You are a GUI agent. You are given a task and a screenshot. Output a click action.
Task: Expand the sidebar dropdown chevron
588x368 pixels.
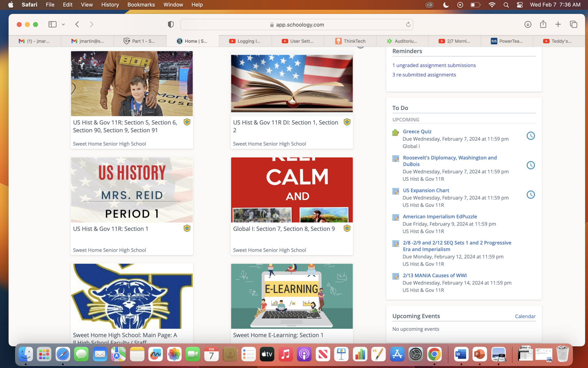(63, 24)
